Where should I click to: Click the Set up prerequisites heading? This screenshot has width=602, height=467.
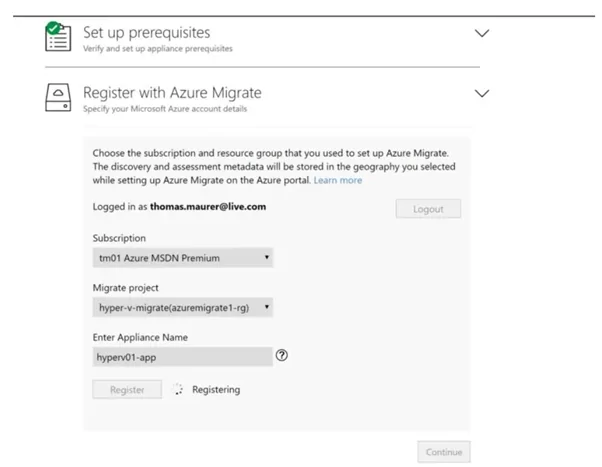coord(147,33)
